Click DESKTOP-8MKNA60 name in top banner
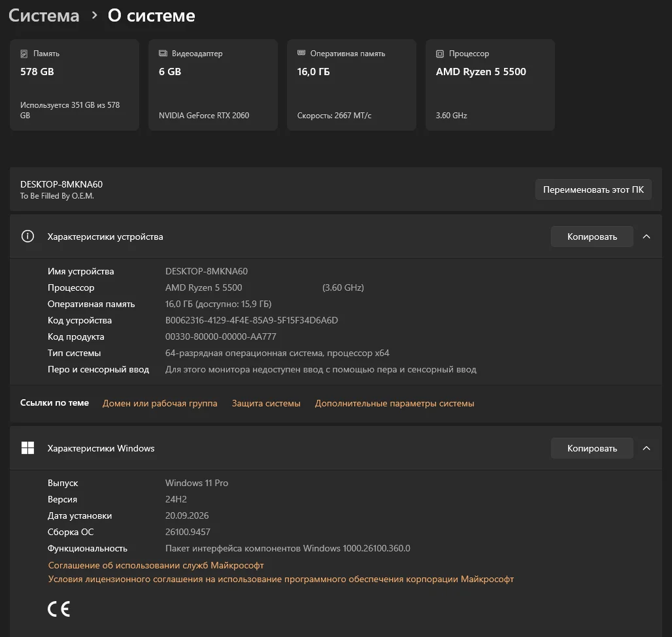 (61, 184)
